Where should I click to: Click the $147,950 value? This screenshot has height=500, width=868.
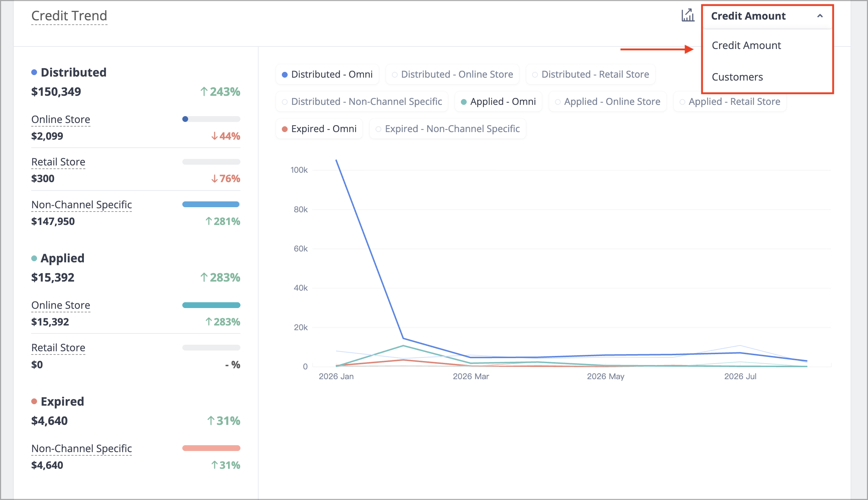point(53,221)
